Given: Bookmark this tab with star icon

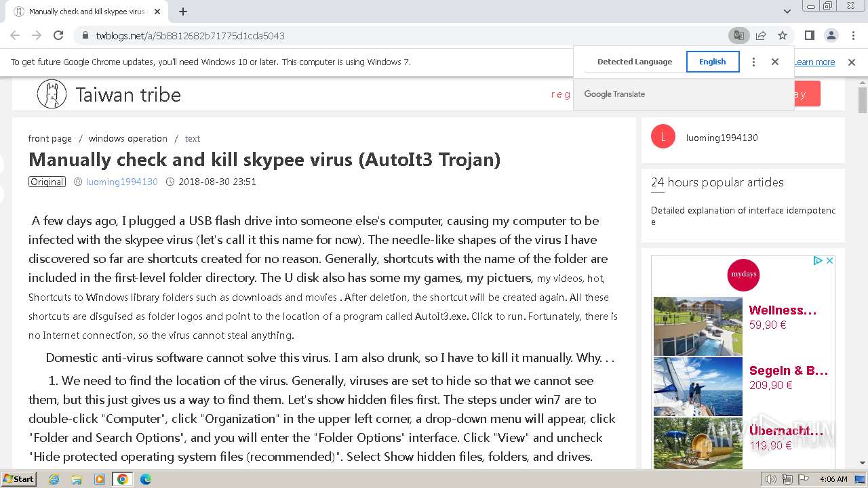Looking at the screenshot, I should (x=783, y=35).
